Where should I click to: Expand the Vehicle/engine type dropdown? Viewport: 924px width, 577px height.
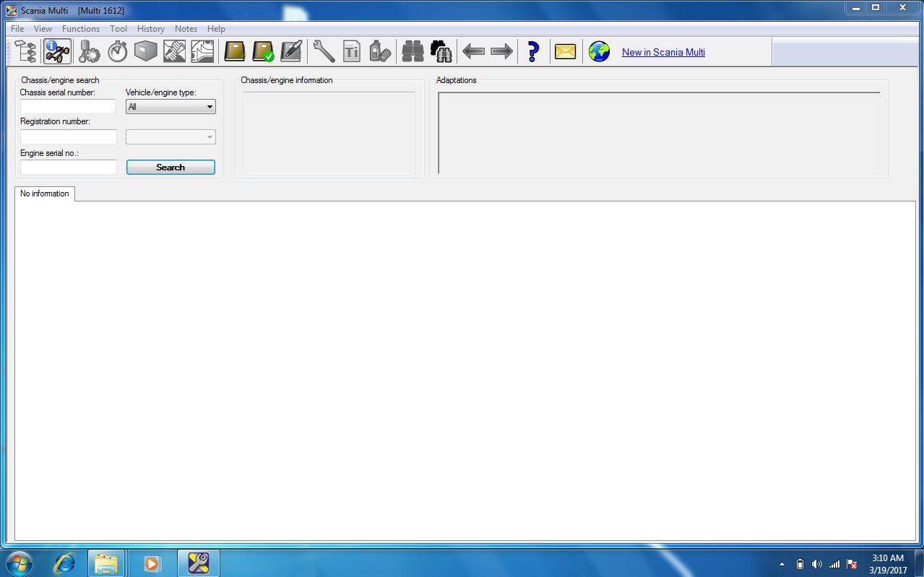pyautogui.click(x=170, y=107)
